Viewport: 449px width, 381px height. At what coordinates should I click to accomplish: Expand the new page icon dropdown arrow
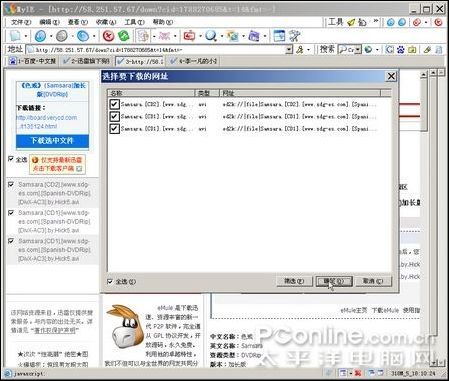[25, 36]
